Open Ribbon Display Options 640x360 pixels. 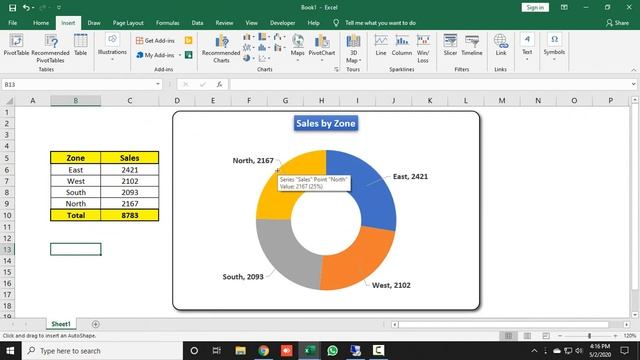tap(564, 7)
